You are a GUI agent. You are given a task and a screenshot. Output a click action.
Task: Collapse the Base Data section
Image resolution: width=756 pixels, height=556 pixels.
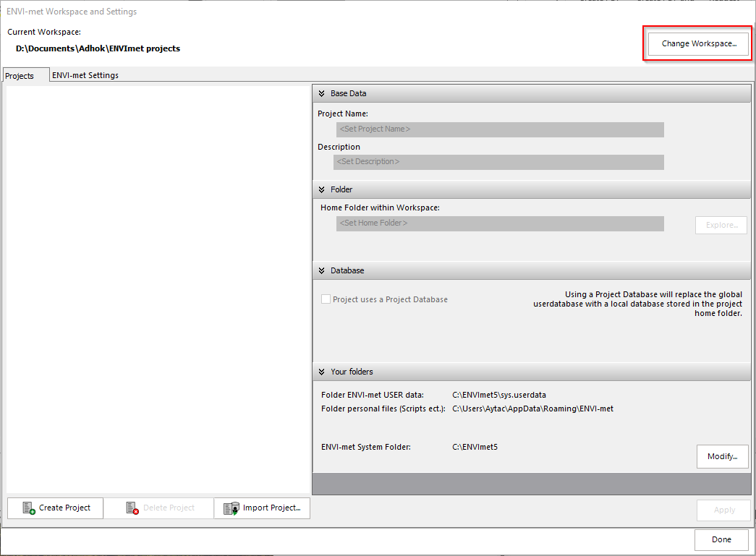pos(321,93)
